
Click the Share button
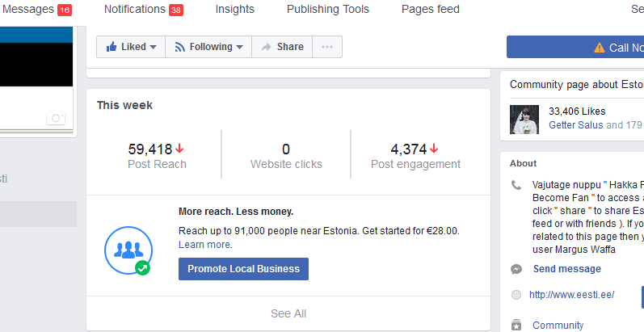281,47
